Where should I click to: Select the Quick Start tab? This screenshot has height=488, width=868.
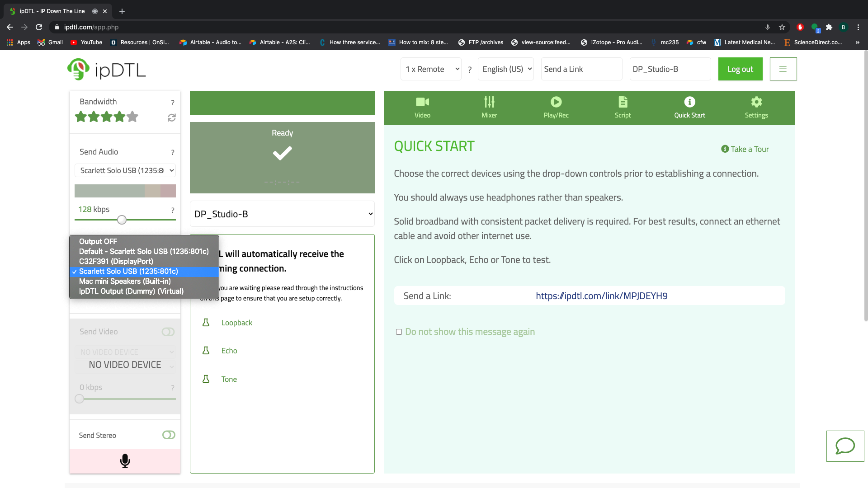tap(689, 108)
